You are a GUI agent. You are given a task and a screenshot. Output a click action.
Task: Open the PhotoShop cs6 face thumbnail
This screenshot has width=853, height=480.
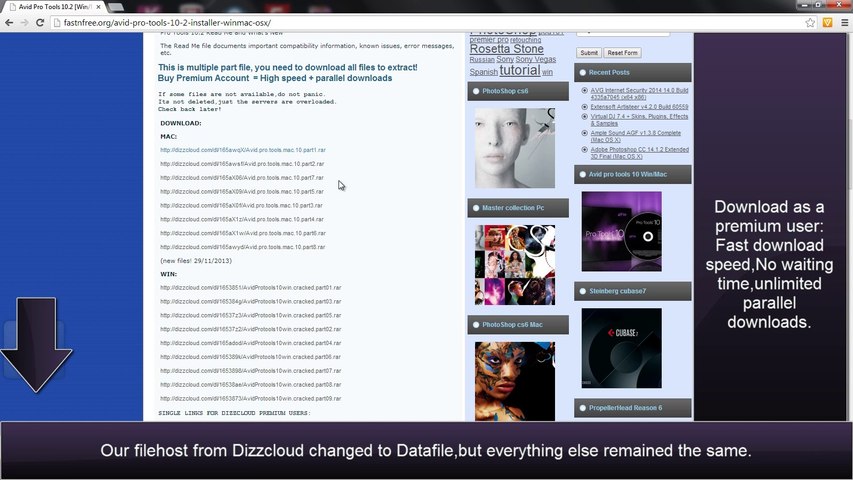[515, 148]
